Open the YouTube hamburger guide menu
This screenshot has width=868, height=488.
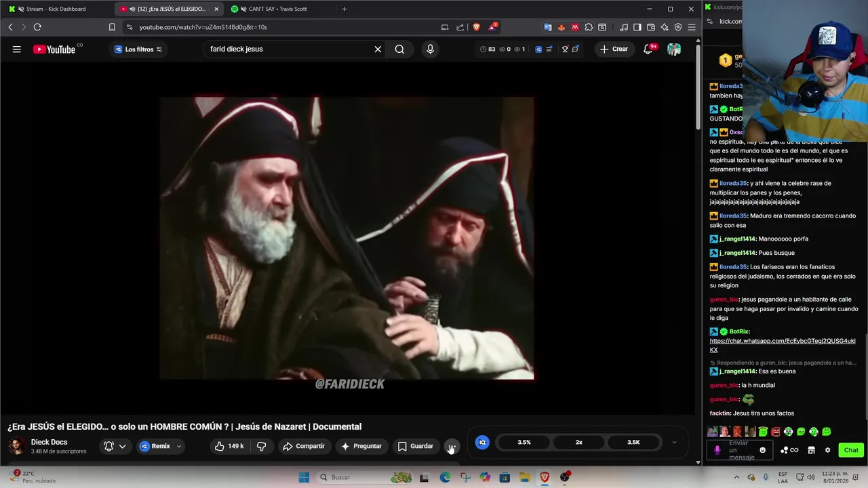pyautogui.click(x=16, y=49)
